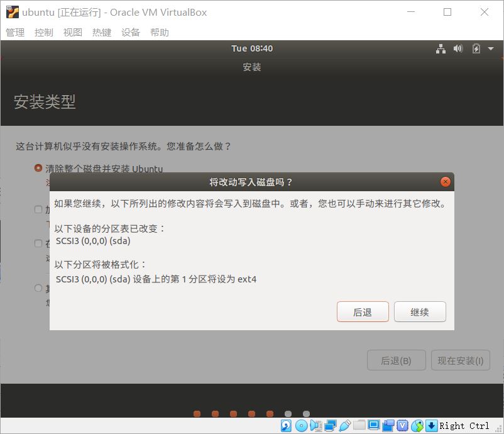Click the 后退(B) installer button
504x434 pixels.
(397, 360)
